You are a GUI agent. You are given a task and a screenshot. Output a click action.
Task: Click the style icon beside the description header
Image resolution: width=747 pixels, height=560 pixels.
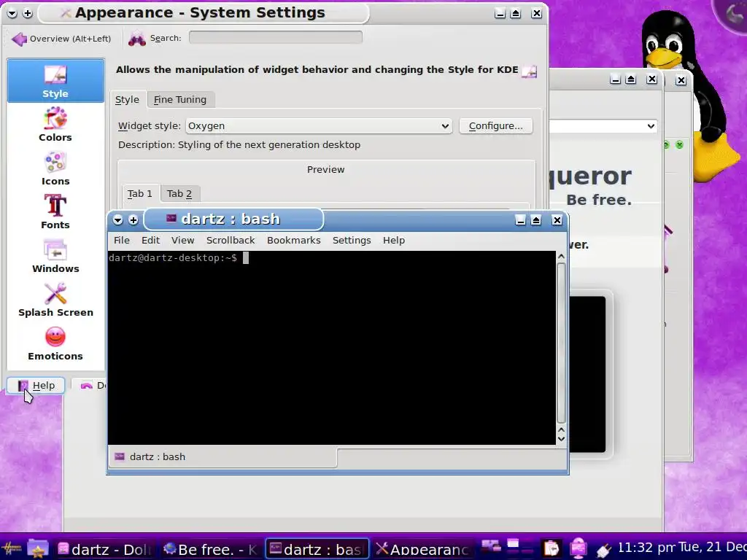point(530,71)
